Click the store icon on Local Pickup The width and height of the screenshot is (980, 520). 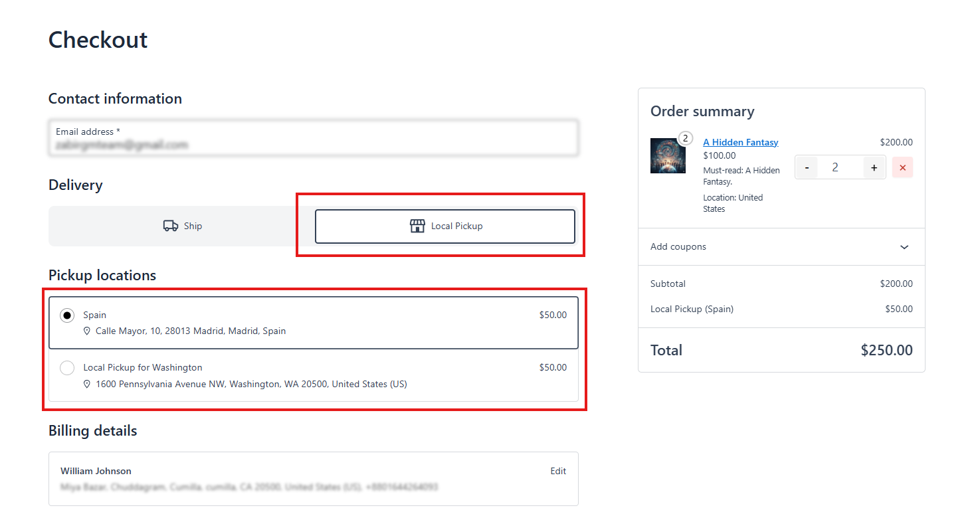click(x=417, y=226)
